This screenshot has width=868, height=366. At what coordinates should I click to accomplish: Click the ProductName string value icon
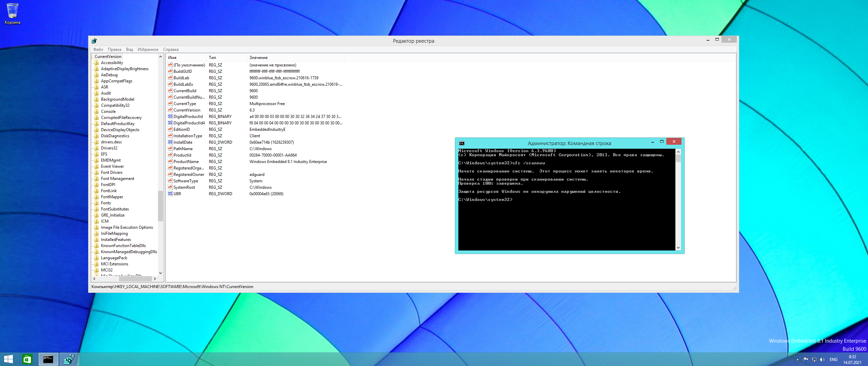[170, 161]
